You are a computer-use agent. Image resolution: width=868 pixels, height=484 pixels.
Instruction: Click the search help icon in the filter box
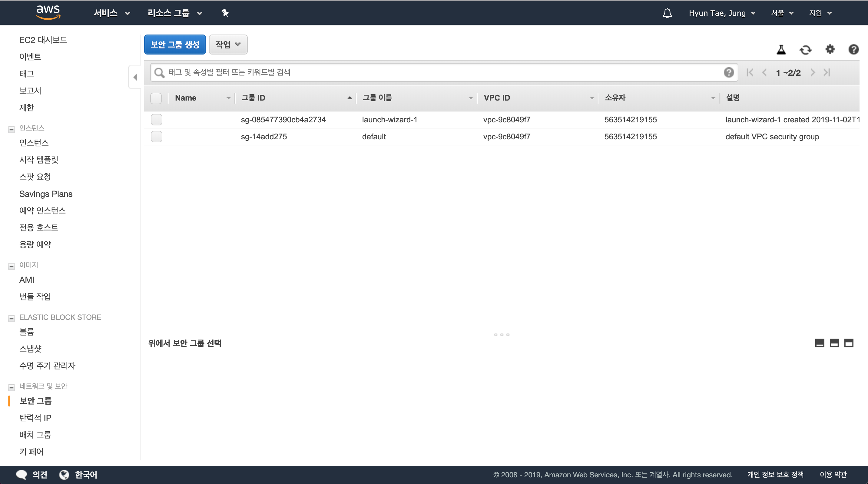[728, 72]
